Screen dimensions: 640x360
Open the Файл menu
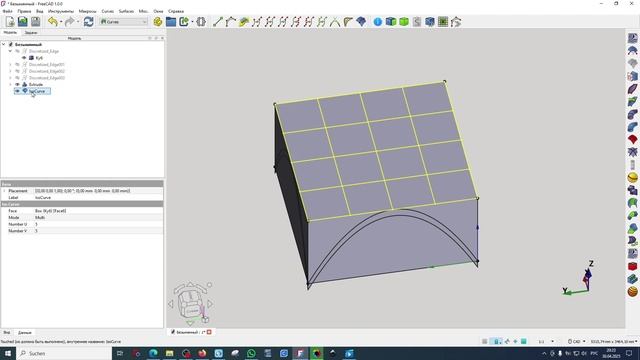click(7, 11)
